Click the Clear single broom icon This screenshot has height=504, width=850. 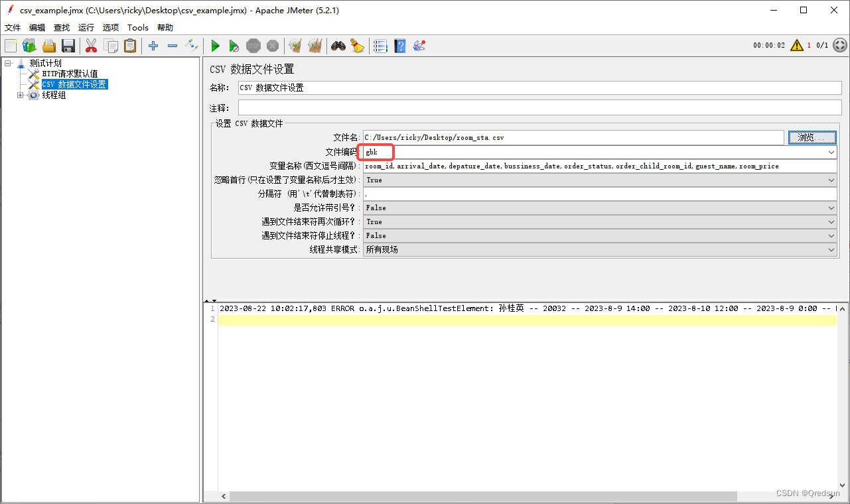click(295, 46)
